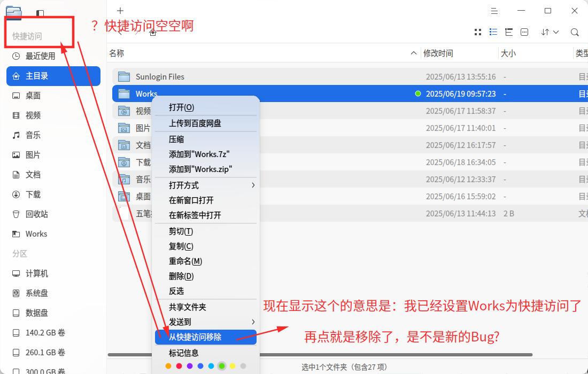Choose 在新标签中打开 menu entry

[205, 215]
